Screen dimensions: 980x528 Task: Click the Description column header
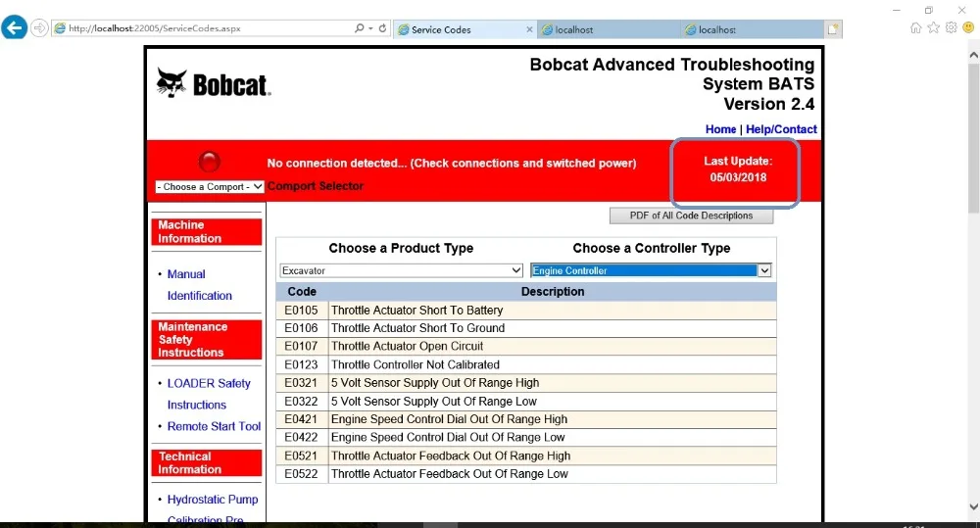[553, 292]
